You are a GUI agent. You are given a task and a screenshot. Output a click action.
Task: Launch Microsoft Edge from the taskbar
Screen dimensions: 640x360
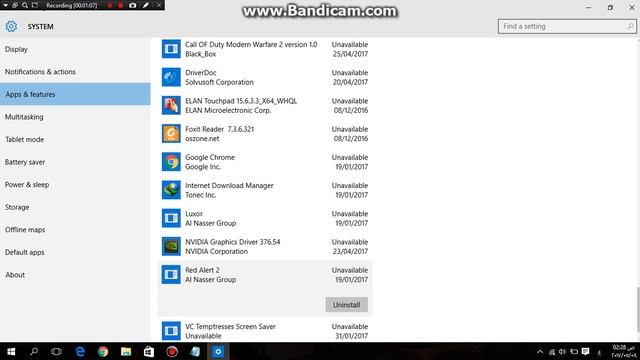point(80,351)
